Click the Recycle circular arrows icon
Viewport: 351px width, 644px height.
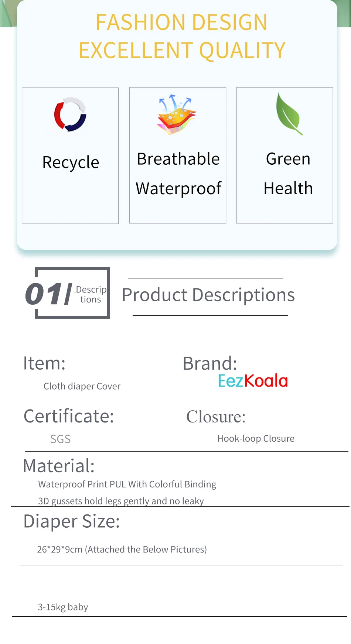(70, 114)
